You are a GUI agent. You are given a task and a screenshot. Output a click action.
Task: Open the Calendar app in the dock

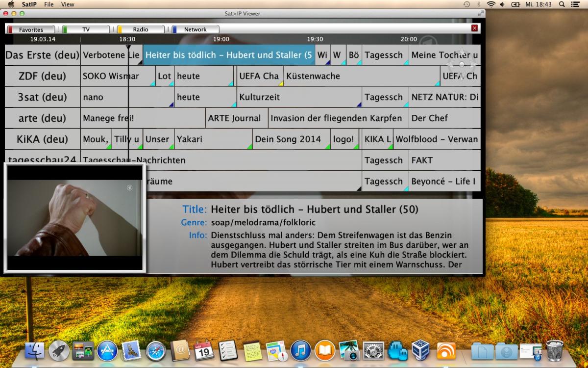pos(204,351)
